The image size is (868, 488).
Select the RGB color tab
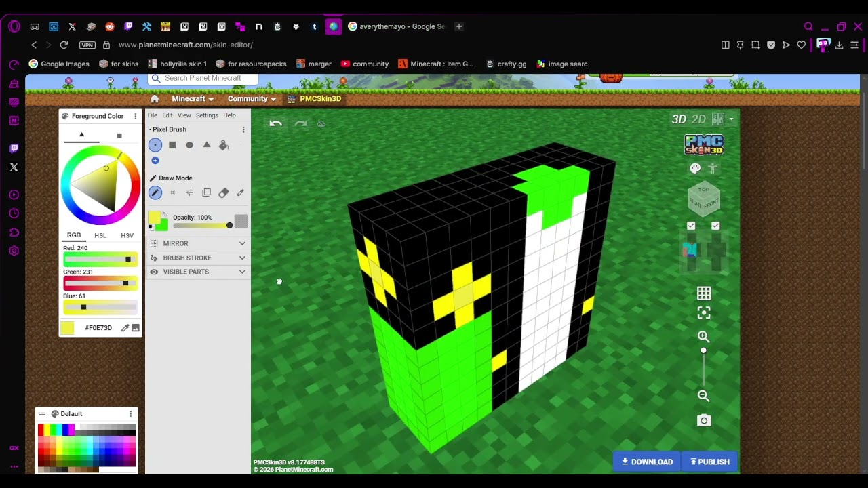pos(74,235)
